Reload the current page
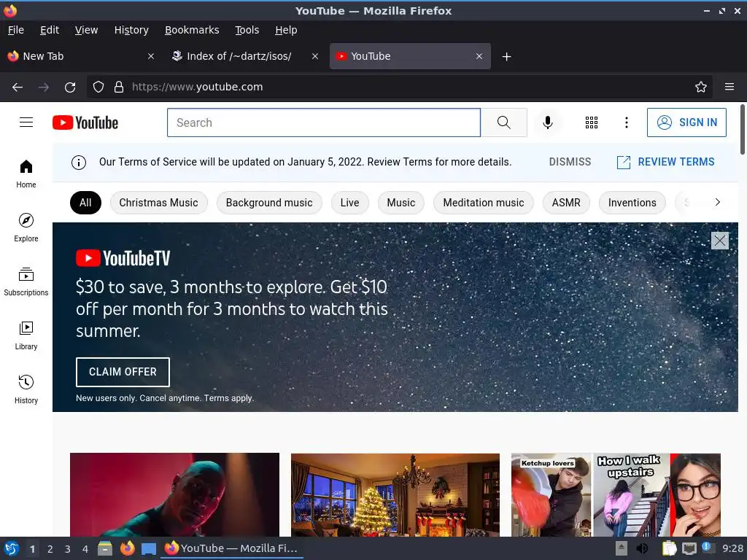This screenshot has height=560, width=747. click(x=70, y=87)
